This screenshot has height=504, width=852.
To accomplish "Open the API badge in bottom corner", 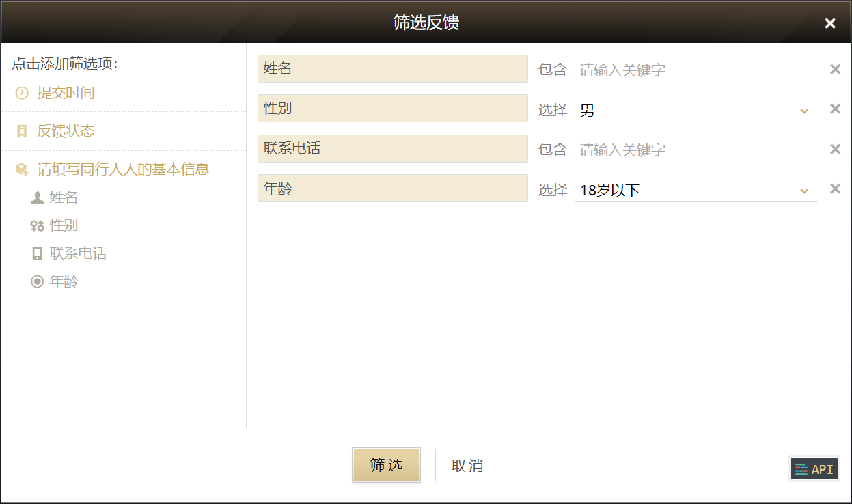I will pos(814,469).
